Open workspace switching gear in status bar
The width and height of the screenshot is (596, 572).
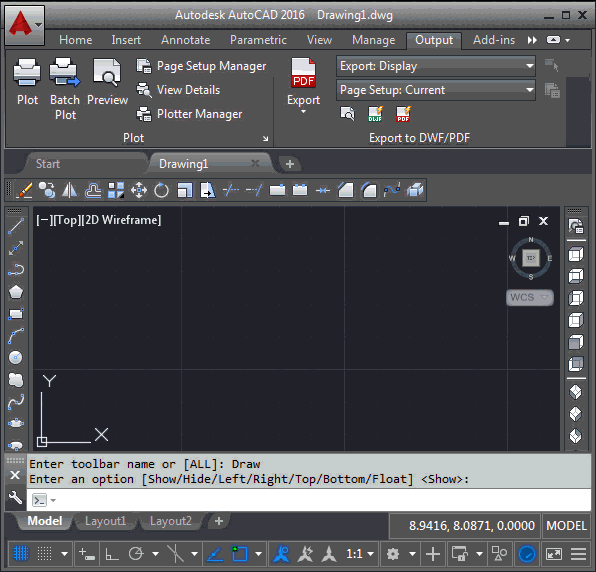393,554
